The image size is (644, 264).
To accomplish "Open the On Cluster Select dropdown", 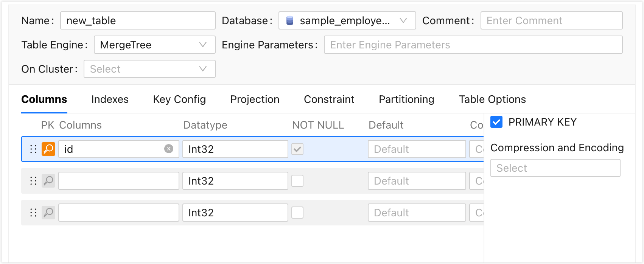I will point(149,69).
